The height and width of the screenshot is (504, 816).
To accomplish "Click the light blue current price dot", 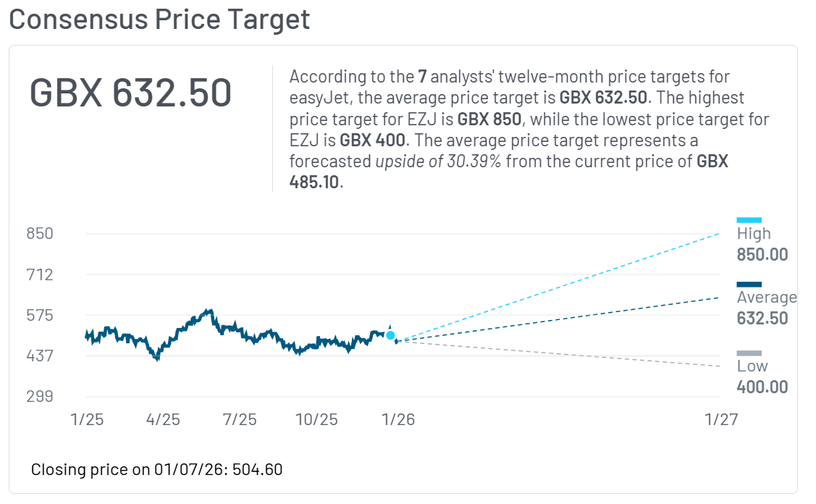I will pyautogui.click(x=390, y=335).
